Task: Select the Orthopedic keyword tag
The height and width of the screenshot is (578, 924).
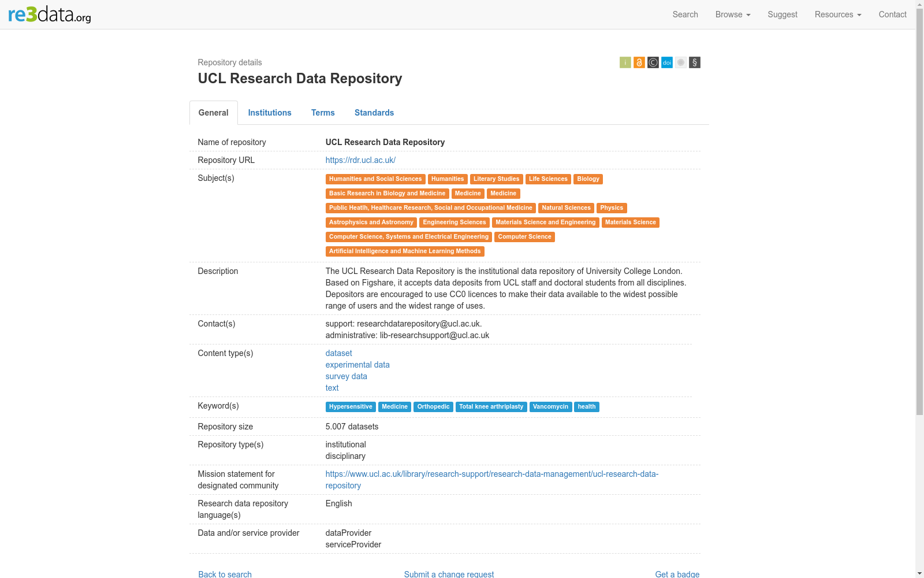Action: (434, 407)
